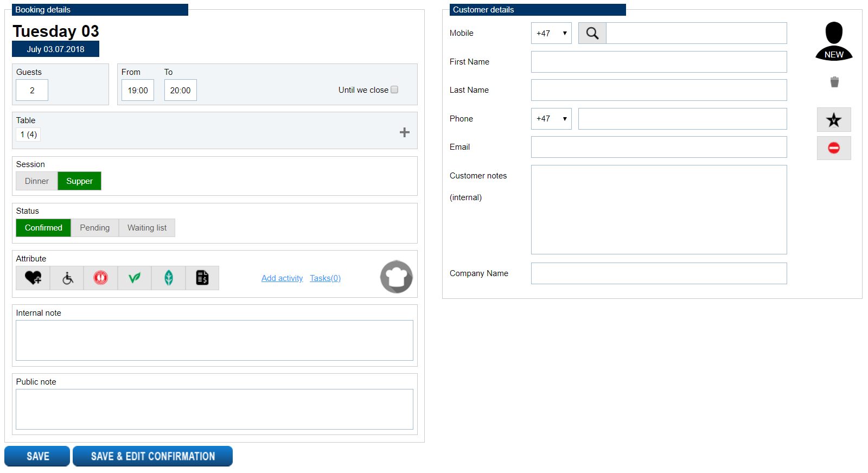Toggle the vegetarian V-leaf attribute

135,278
